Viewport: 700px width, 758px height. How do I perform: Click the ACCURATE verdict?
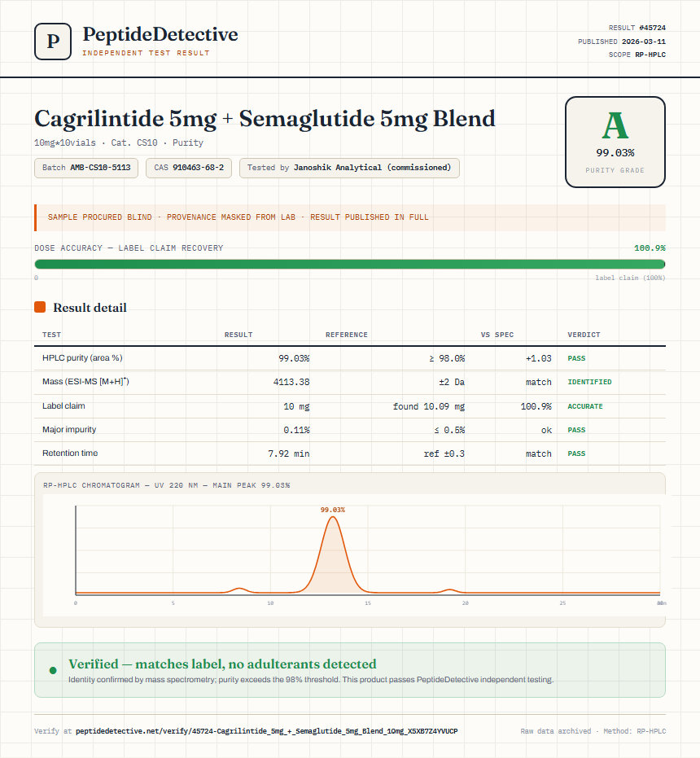(x=585, y=406)
